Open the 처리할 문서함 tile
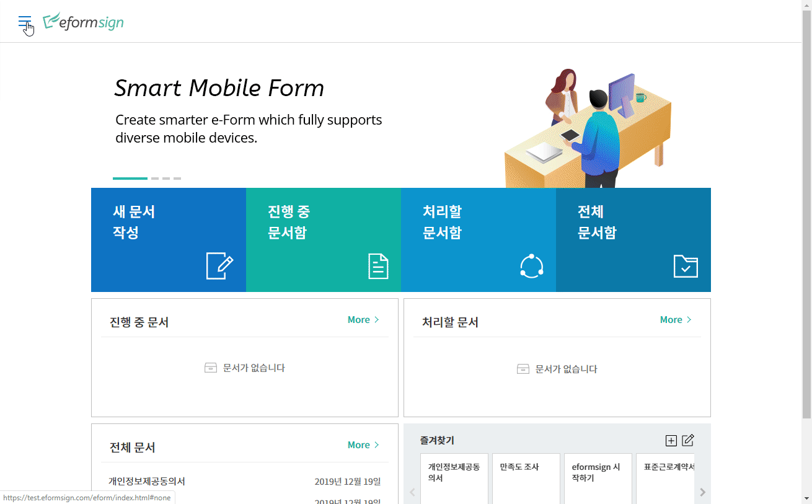 click(x=479, y=240)
